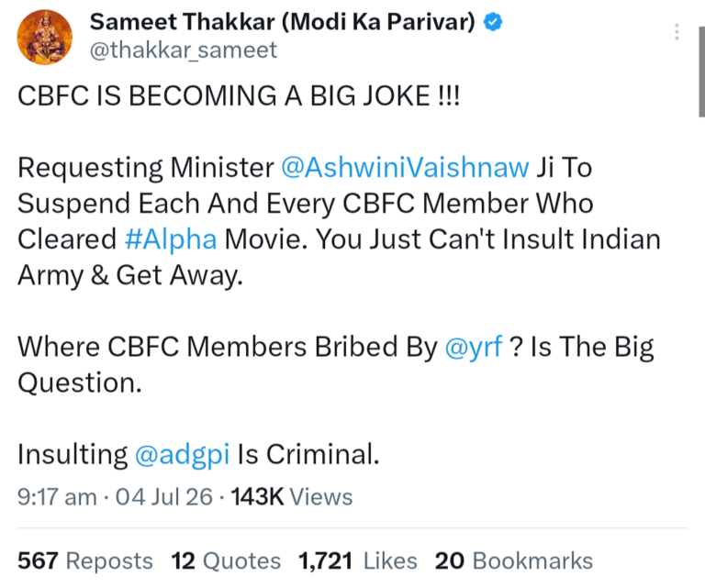The width and height of the screenshot is (705, 588).
Task: Click the @thakkar_sameet handle
Action: coord(184,50)
